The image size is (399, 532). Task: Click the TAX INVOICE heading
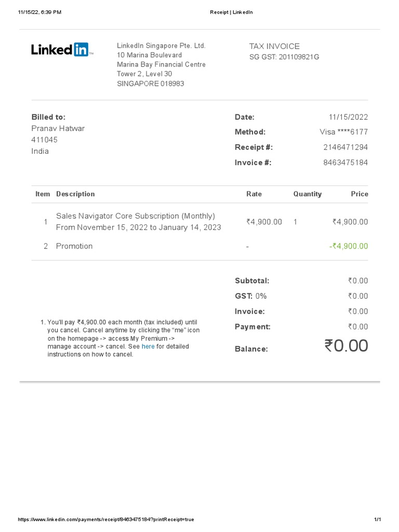click(274, 46)
